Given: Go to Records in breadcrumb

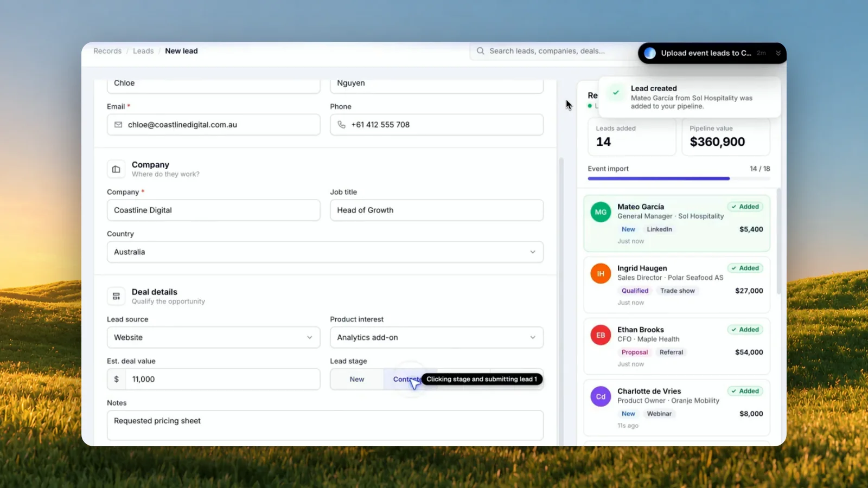Looking at the screenshot, I should click(x=107, y=51).
